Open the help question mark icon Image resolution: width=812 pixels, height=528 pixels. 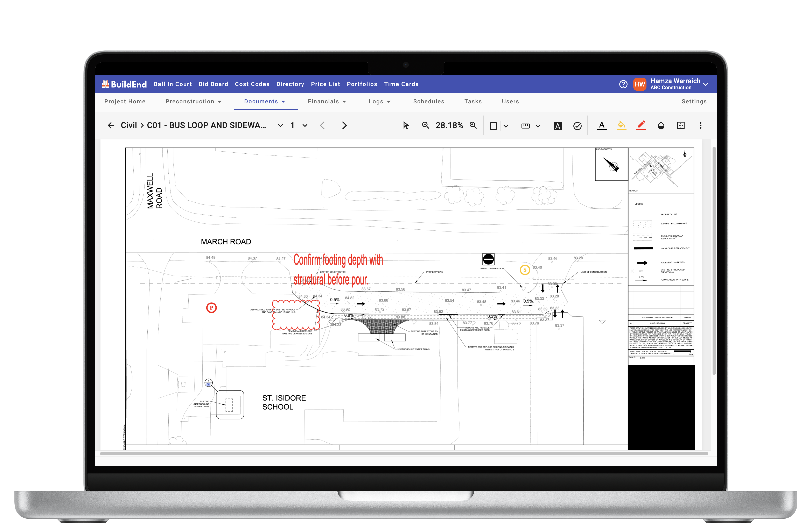pos(623,84)
